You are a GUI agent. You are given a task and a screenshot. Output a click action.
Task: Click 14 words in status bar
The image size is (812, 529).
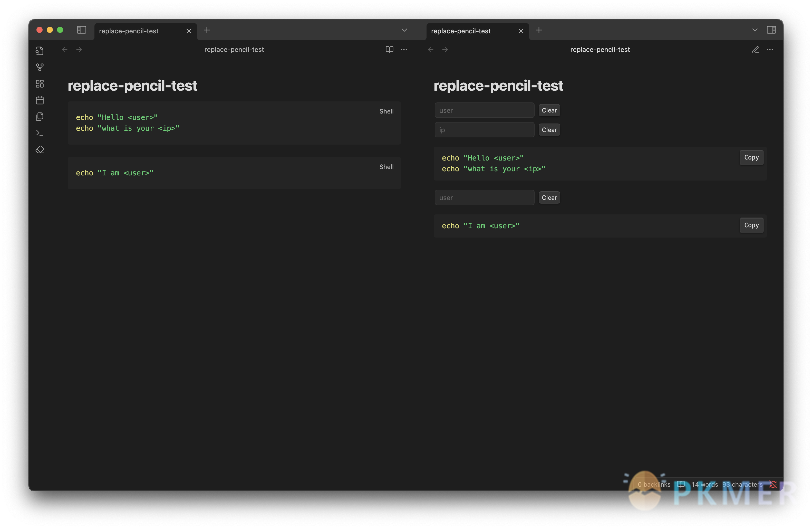(x=704, y=484)
